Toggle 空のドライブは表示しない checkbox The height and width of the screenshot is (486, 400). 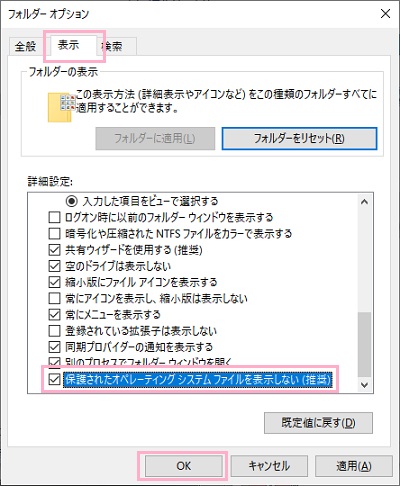pyautogui.click(x=54, y=266)
